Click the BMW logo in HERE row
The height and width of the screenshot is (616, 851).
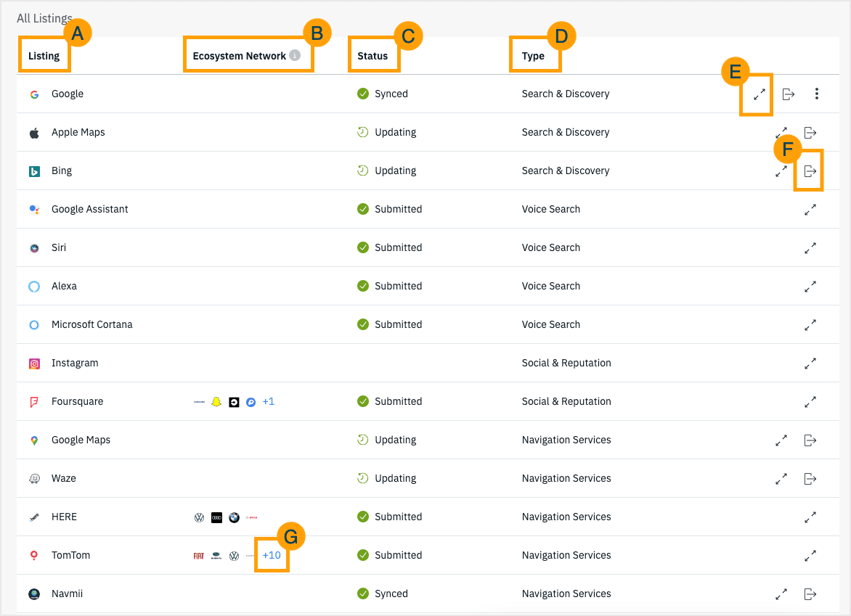[234, 517]
